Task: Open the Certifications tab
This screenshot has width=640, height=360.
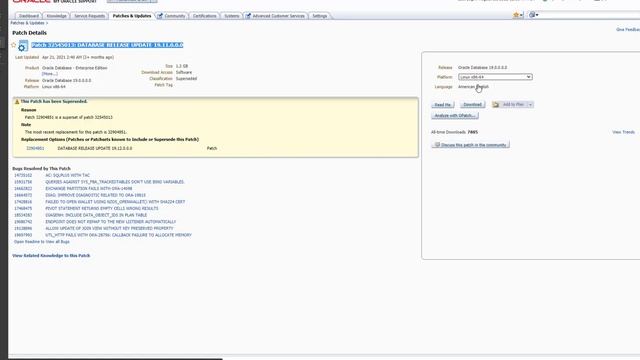Action: tap(204, 16)
